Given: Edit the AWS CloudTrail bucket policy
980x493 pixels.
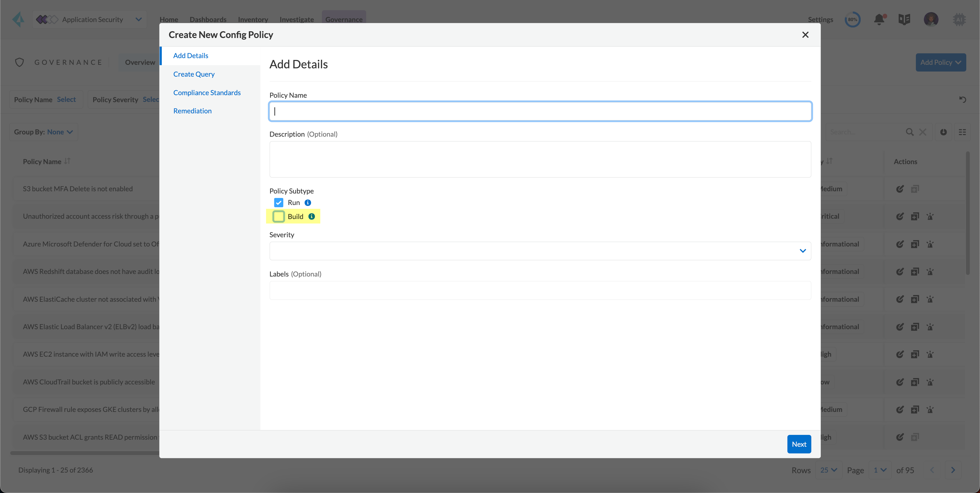Looking at the screenshot, I should 900,382.
